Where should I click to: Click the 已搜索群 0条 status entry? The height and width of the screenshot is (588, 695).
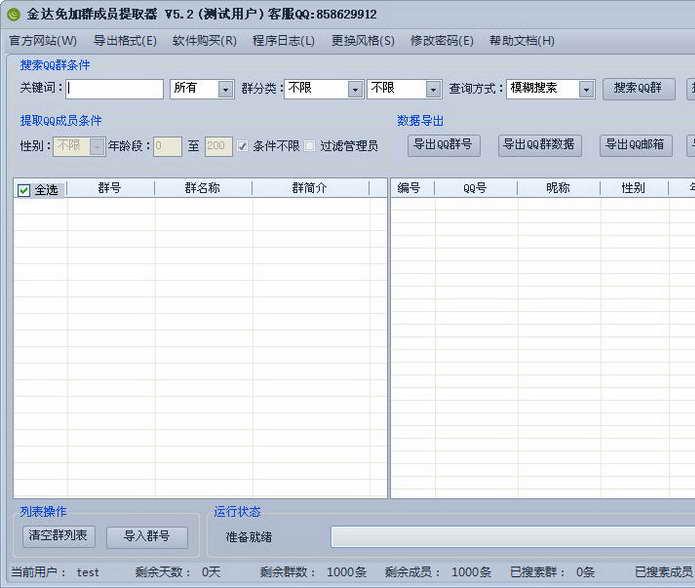pos(552,572)
